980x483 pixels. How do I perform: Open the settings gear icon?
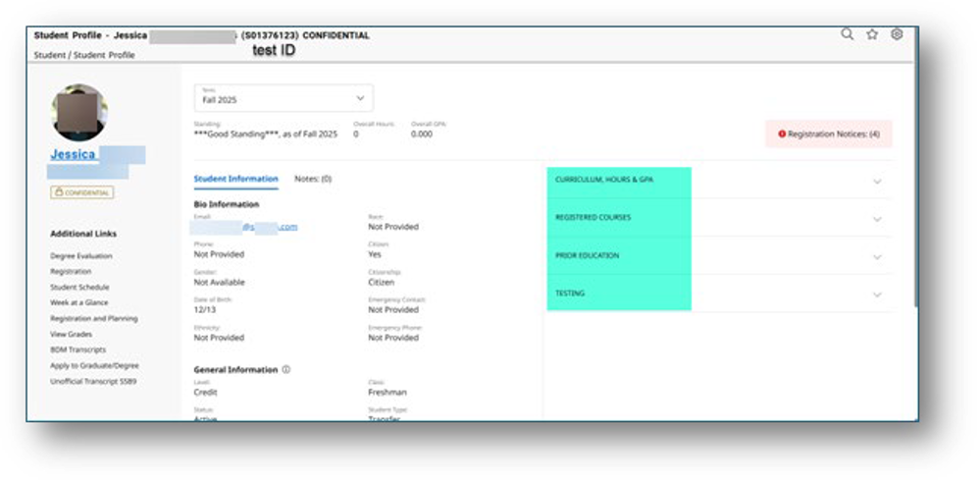click(897, 34)
